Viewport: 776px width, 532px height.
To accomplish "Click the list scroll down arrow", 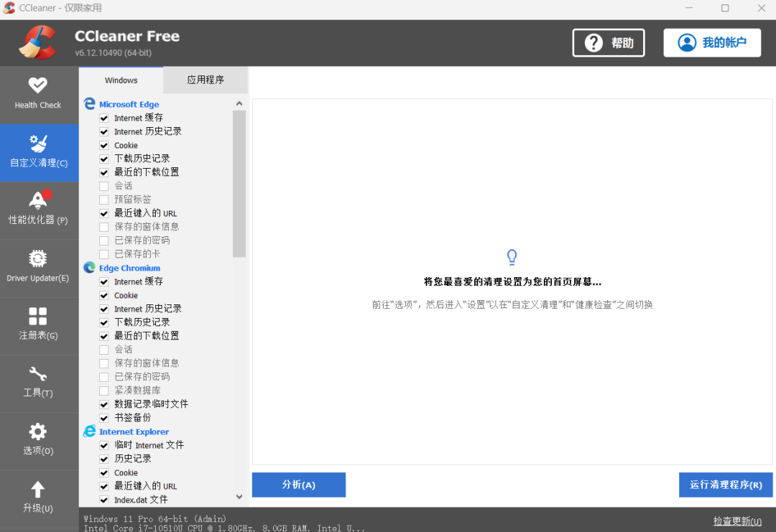I will pos(239,496).
